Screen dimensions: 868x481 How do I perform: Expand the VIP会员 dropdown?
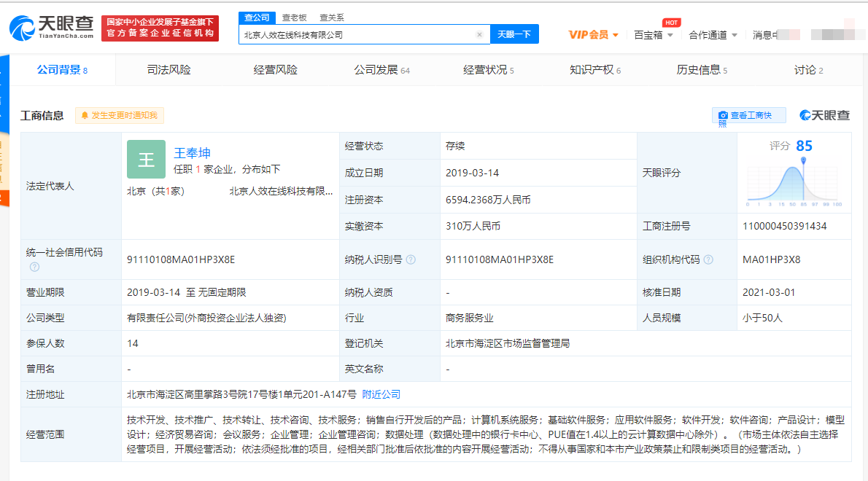click(594, 35)
